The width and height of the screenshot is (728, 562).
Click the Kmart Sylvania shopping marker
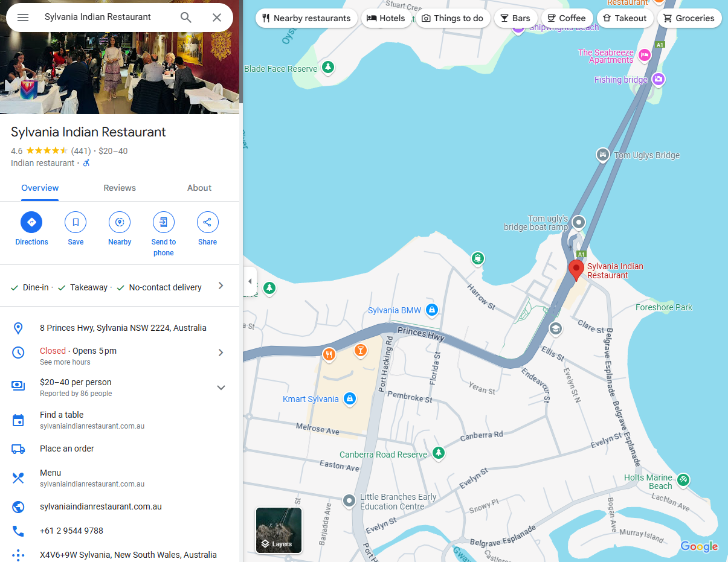[349, 398]
